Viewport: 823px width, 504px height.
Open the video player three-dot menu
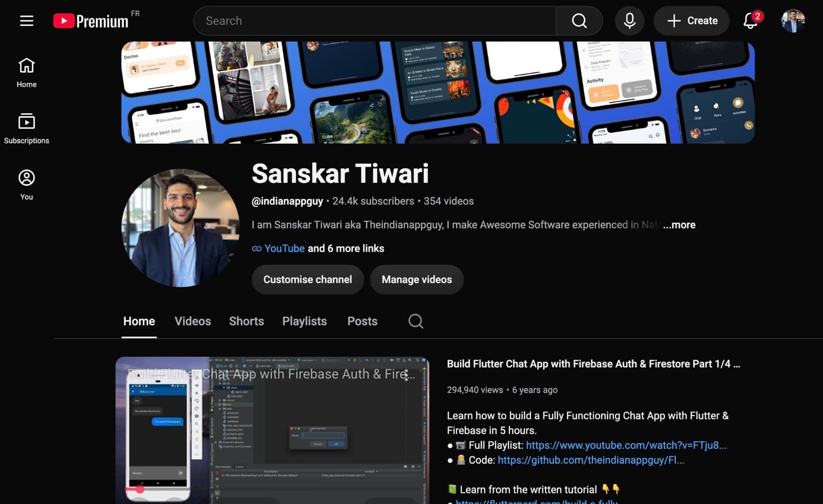pos(406,374)
